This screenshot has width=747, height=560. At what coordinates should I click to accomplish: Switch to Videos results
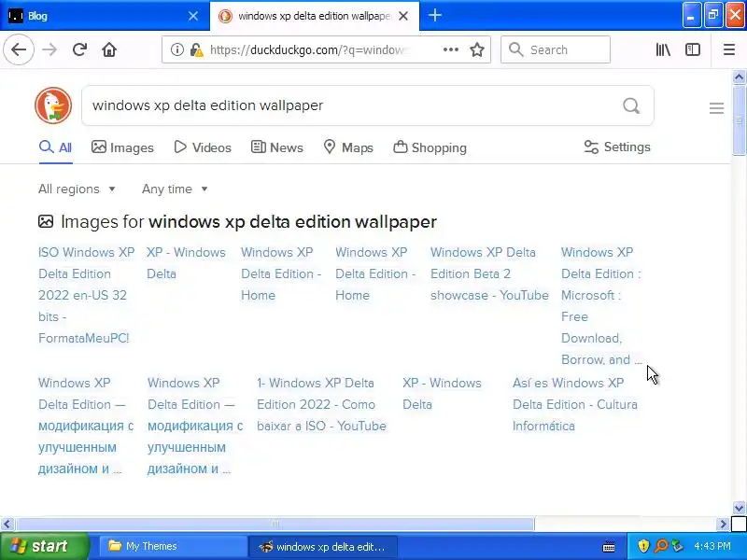point(203,147)
